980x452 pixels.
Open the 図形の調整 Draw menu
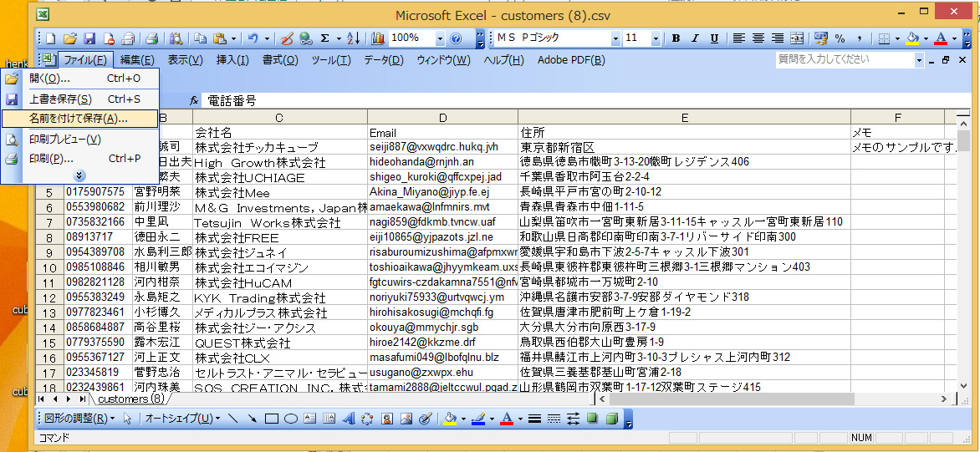point(79,419)
